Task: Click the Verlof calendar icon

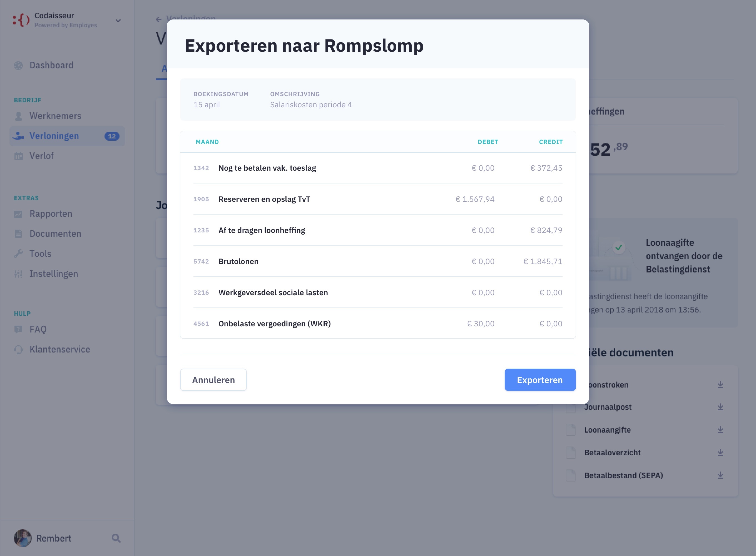Action: pos(19,156)
